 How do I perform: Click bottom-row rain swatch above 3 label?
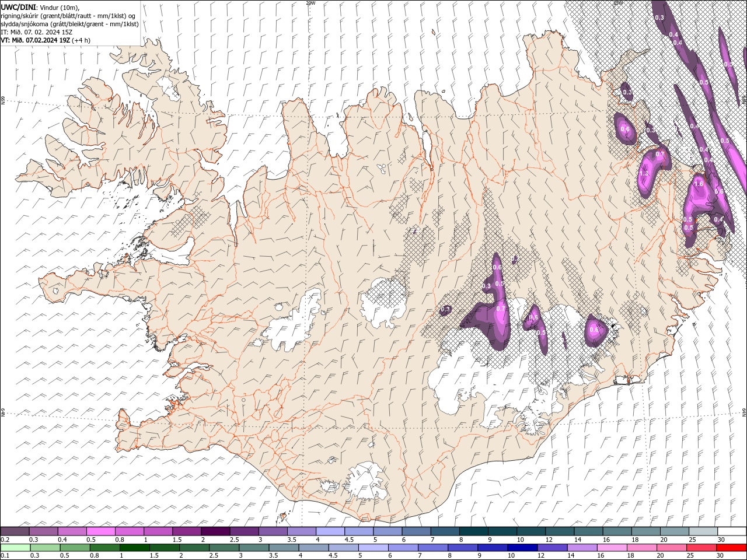pyautogui.click(x=254, y=548)
